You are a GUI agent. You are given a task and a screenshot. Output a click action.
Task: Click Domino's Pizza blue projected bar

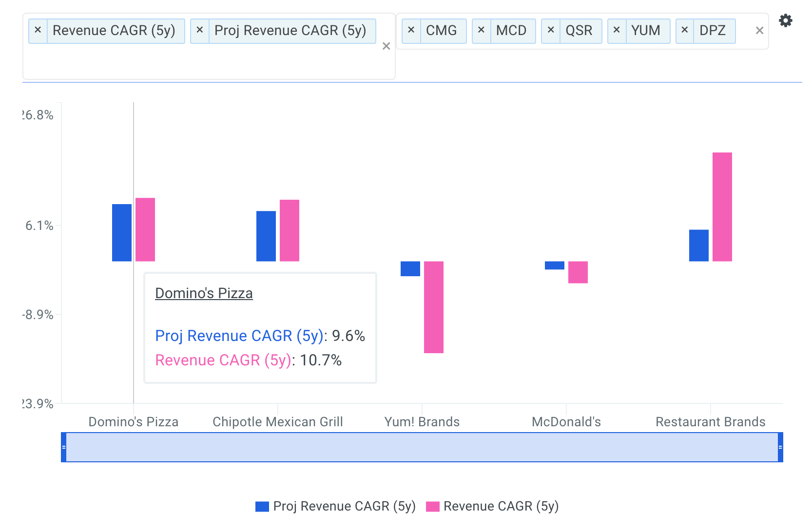[122, 233]
